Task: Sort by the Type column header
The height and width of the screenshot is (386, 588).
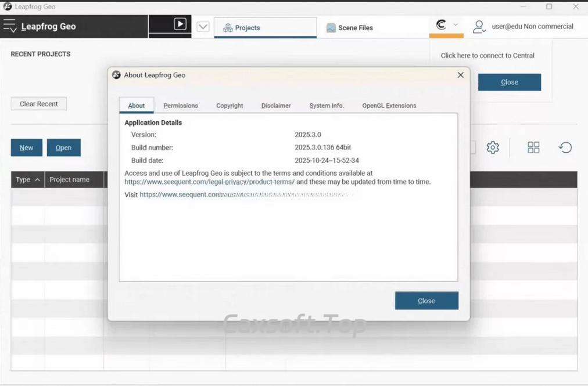Action: point(27,180)
